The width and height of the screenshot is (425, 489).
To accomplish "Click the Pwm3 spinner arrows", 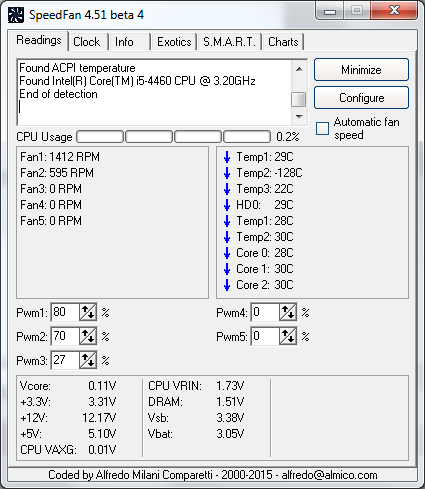I will (88, 360).
